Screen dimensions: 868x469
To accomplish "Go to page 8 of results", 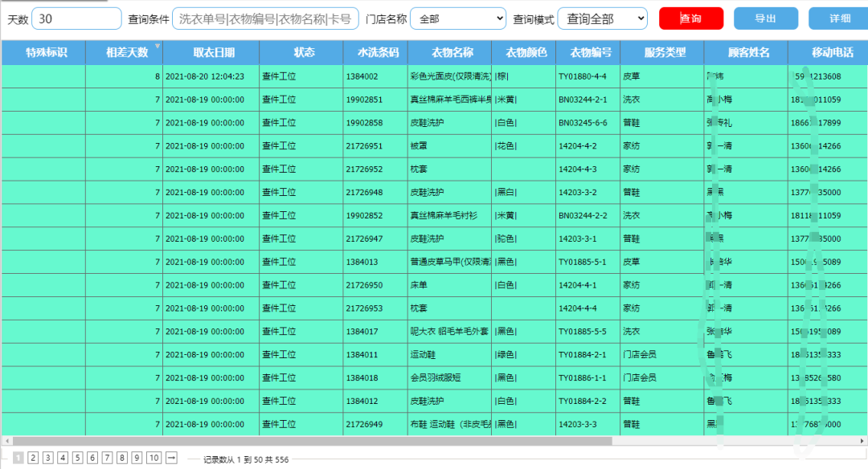I will pos(122,458).
